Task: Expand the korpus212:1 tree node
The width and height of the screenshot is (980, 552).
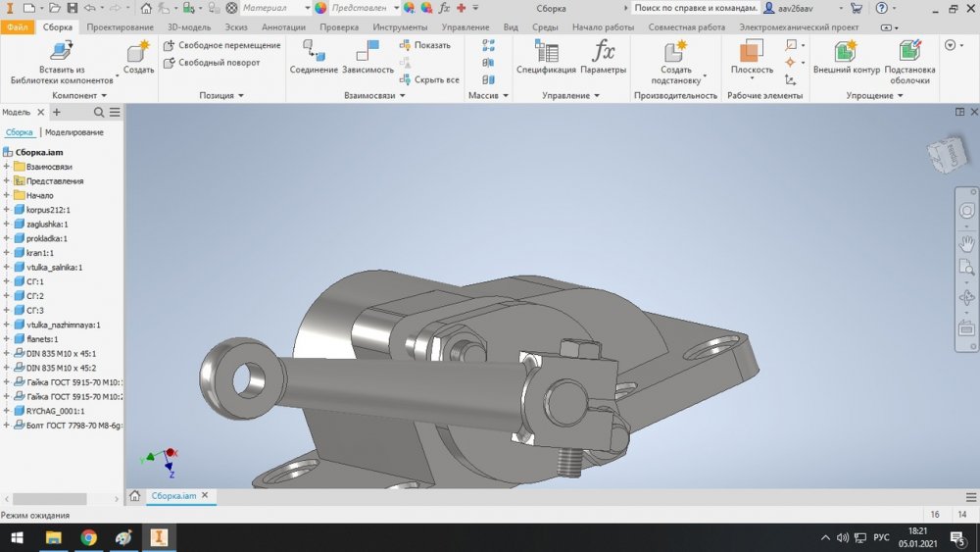Action: 7,210
